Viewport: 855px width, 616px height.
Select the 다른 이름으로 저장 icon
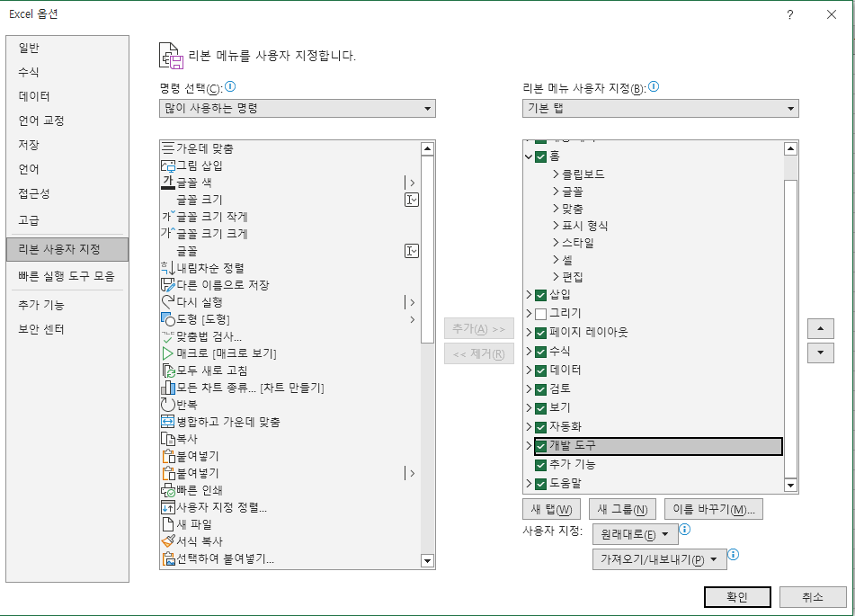[x=168, y=285]
